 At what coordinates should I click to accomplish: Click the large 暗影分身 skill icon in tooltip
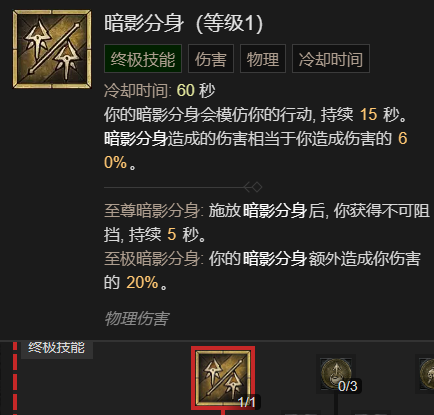click(52, 49)
